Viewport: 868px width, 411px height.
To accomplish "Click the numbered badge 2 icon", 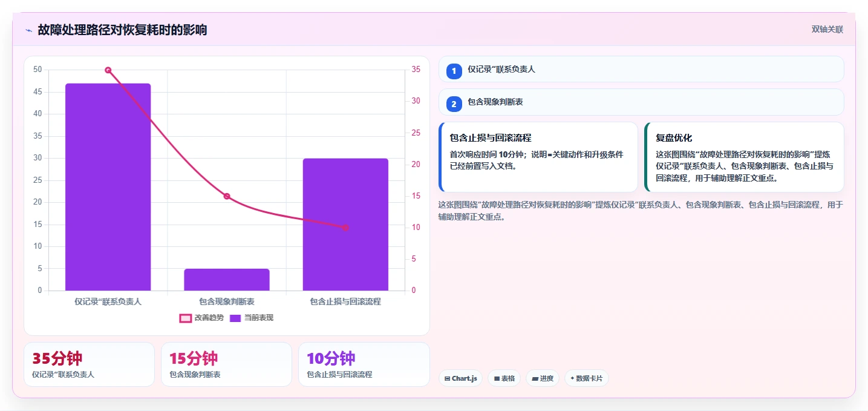I will click(454, 104).
